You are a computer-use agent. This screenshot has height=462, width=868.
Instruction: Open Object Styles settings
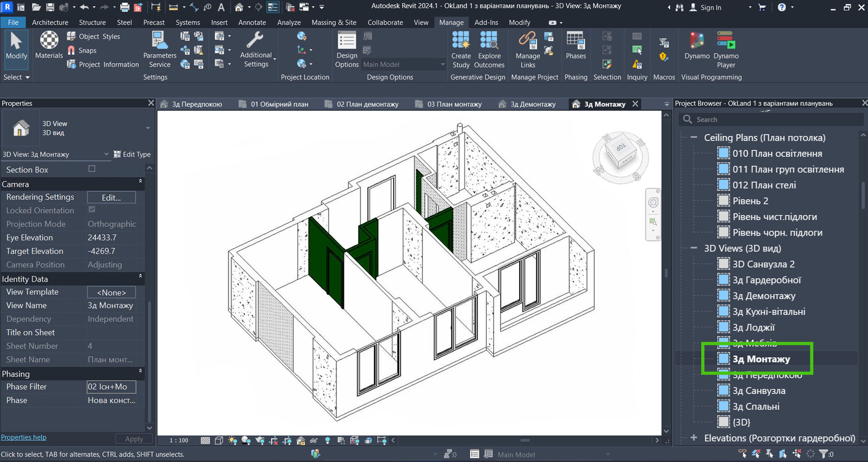click(x=94, y=37)
